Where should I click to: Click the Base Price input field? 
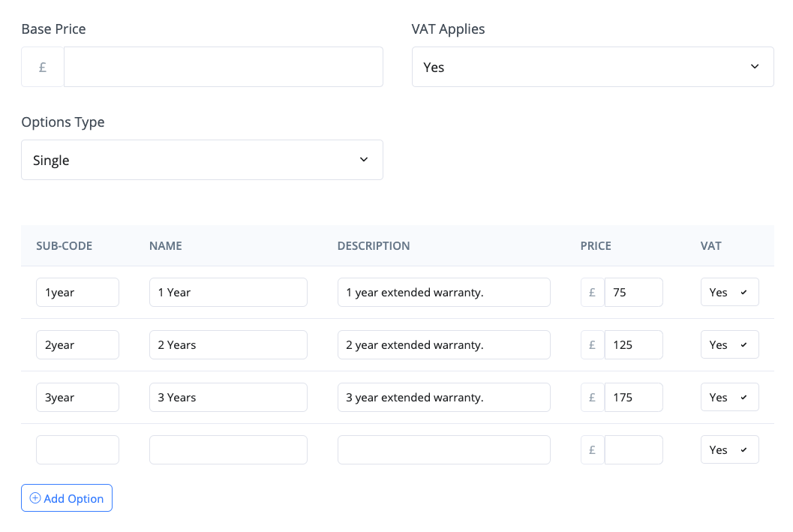click(x=223, y=67)
